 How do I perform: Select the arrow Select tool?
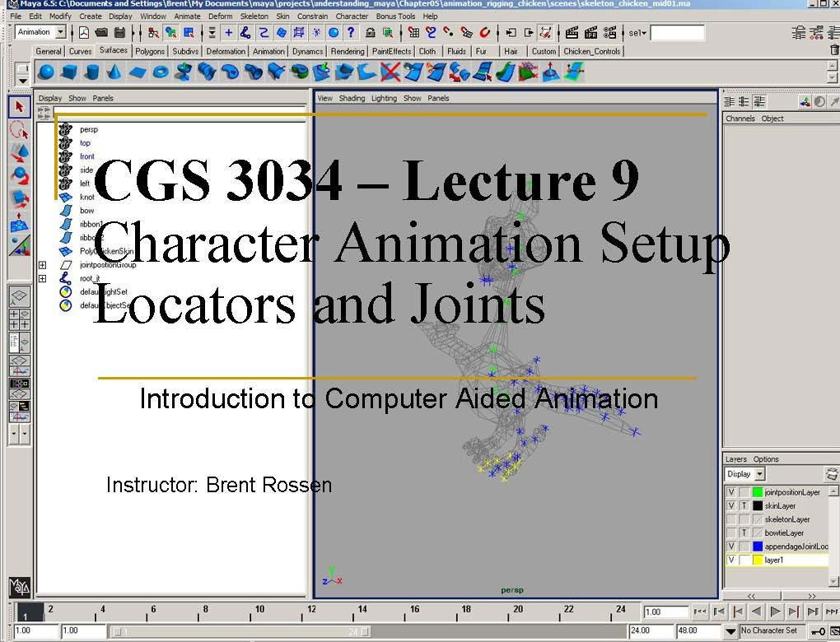(x=19, y=107)
